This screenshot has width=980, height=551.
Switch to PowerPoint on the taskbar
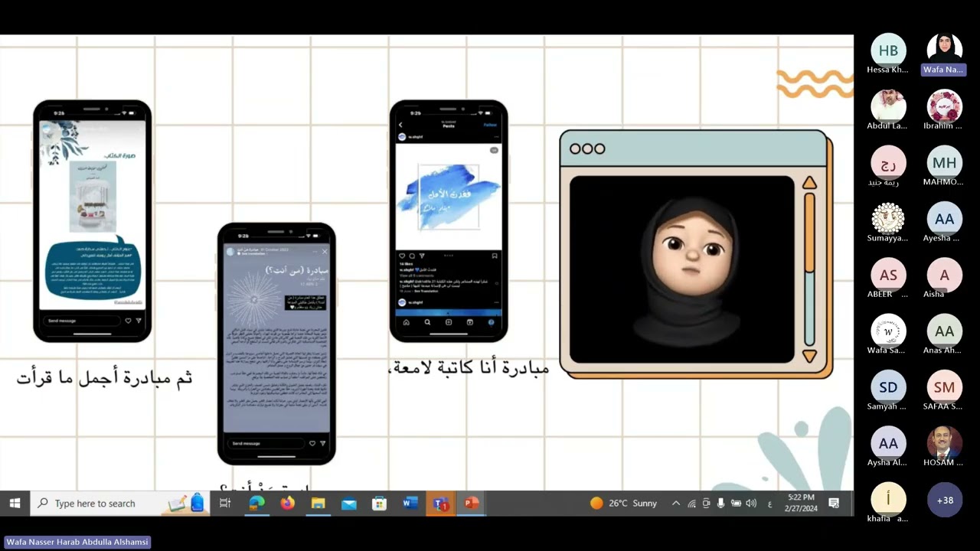point(471,503)
